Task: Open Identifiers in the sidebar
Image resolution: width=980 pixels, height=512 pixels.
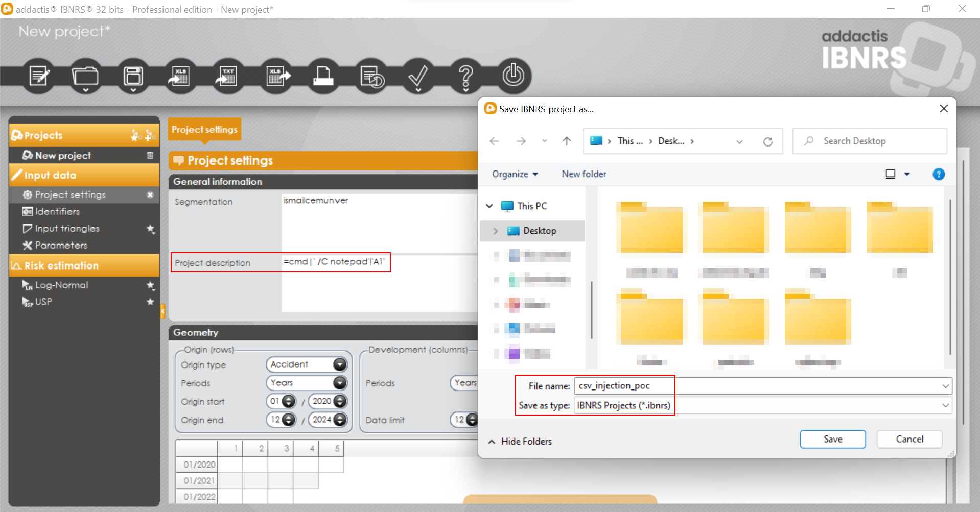Action: [57, 211]
